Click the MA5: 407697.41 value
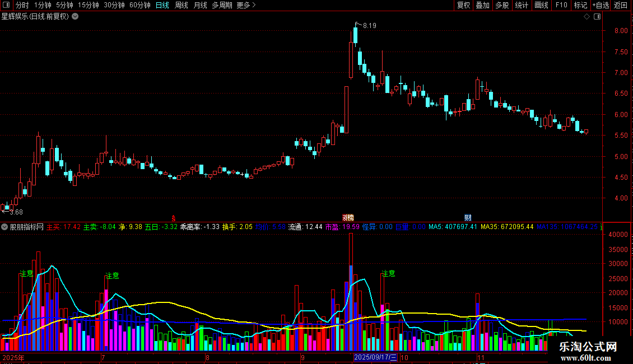This screenshot has height=364, width=633. pyautogui.click(x=453, y=227)
